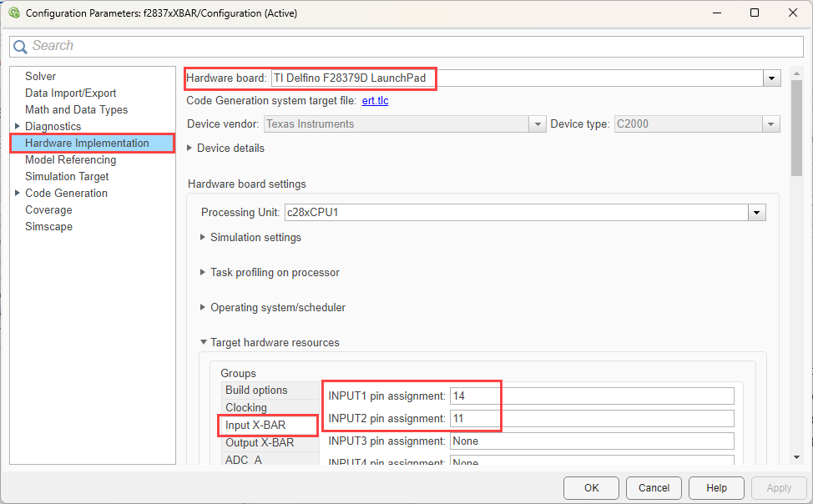Viewport: 813px width, 504px height.
Task: Expand Operating system/scheduler section
Action: pos(203,307)
